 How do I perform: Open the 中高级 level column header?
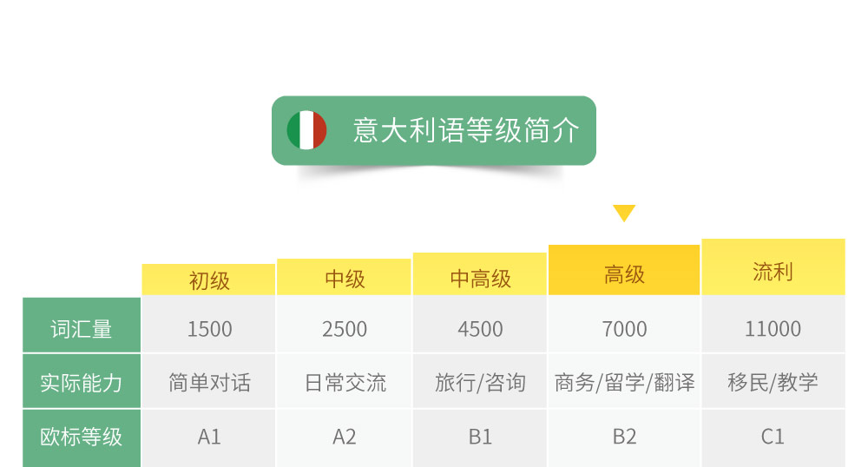[x=480, y=274]
